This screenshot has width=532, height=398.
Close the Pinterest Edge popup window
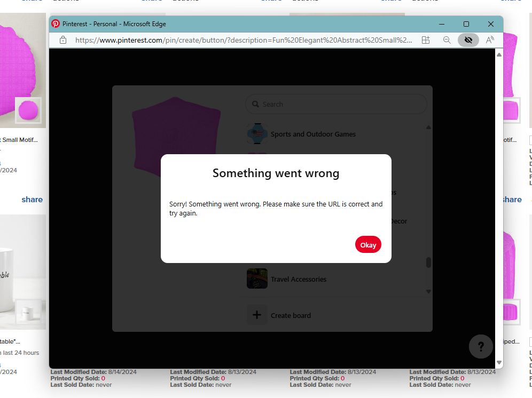click(x=491, y=24)
